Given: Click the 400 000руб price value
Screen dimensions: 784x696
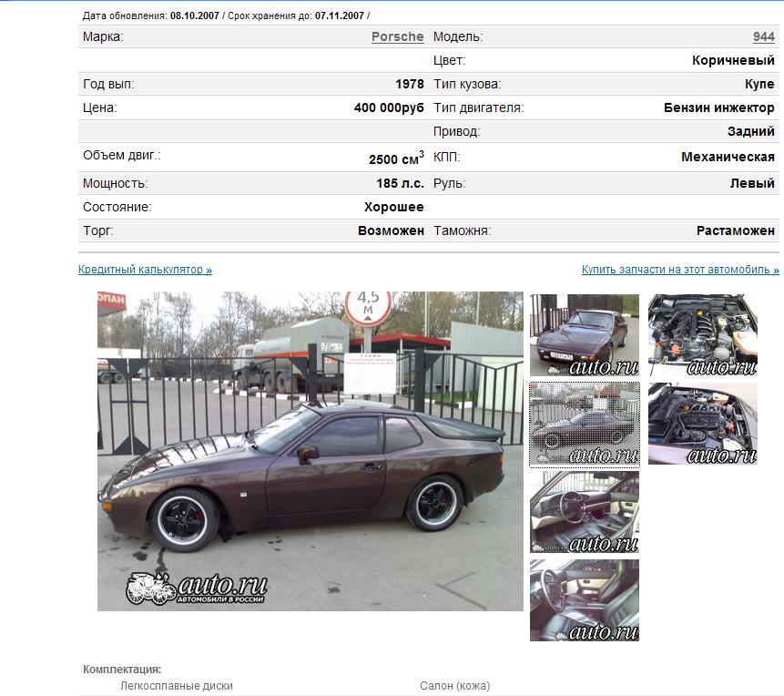Looking at the screenshot, I should point(389,108).
